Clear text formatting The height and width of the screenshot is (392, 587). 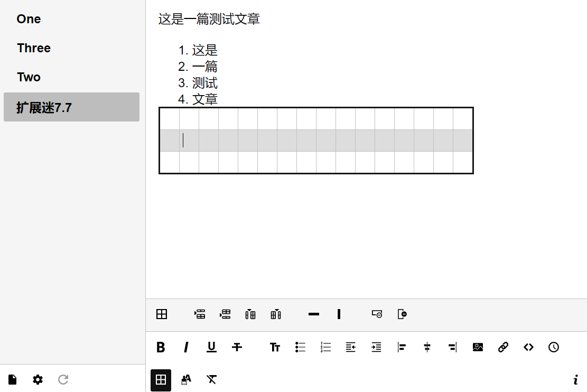pyautogui.click(x=211, y=380)
